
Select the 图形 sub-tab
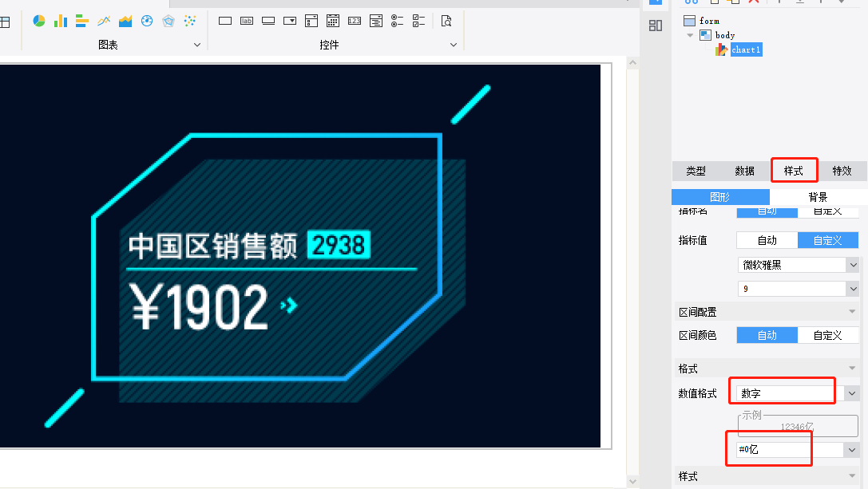[x=720, y=197]
